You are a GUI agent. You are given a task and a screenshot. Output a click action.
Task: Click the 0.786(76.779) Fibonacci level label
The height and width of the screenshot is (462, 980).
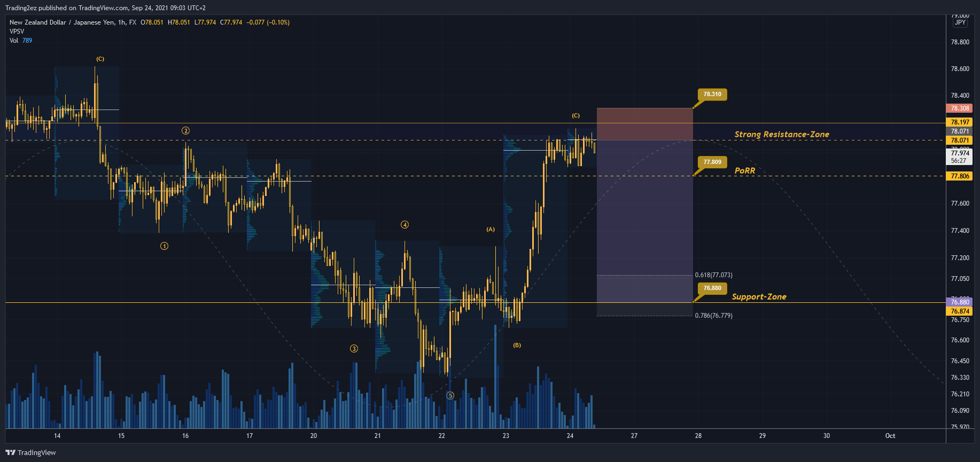point(713,316)
